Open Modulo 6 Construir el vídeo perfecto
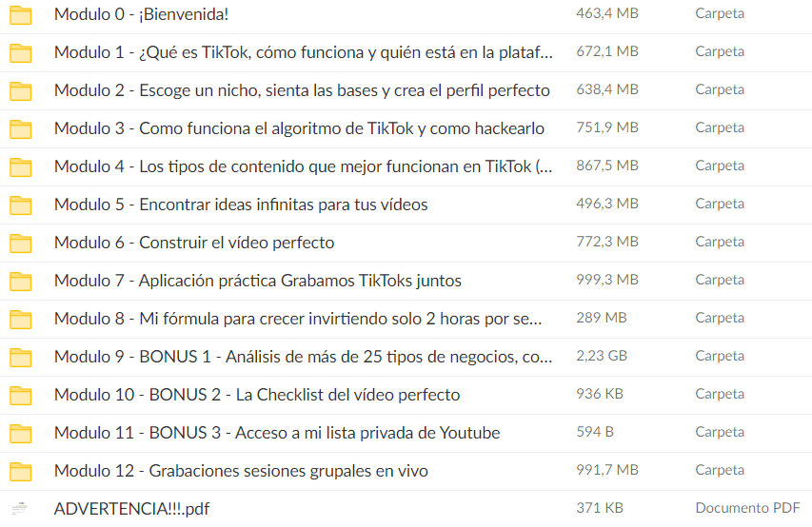Image resolution: width=812 pixels, height=527 pixels. click(194, 243)
